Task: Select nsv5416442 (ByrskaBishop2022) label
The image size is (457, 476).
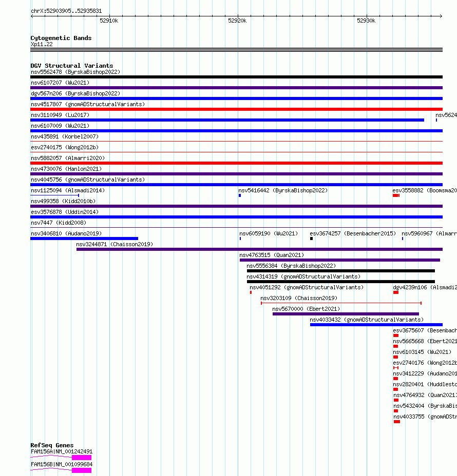Action: pos(283,190)
